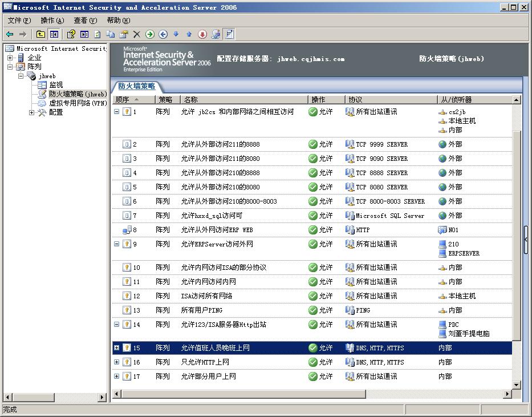The height and width of the screenshot is (417, 532).
Task: Click the 策略 column header
Action: (168, 99)
